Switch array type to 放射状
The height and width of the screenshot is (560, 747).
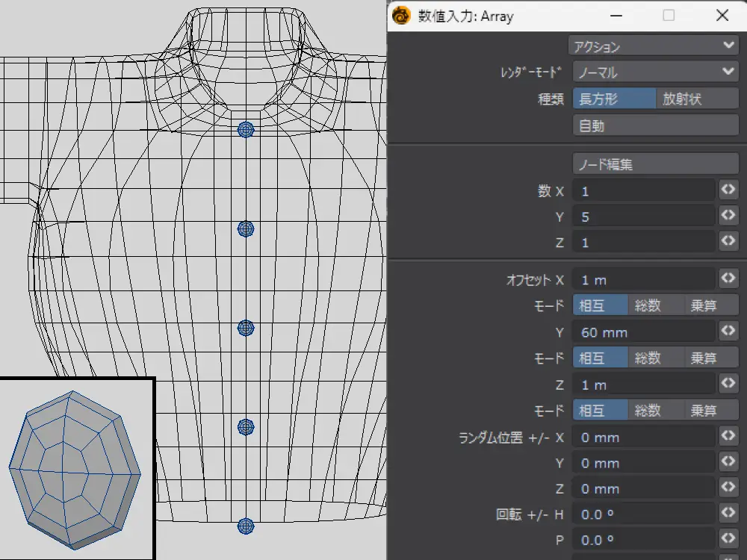tap(696, 99)
